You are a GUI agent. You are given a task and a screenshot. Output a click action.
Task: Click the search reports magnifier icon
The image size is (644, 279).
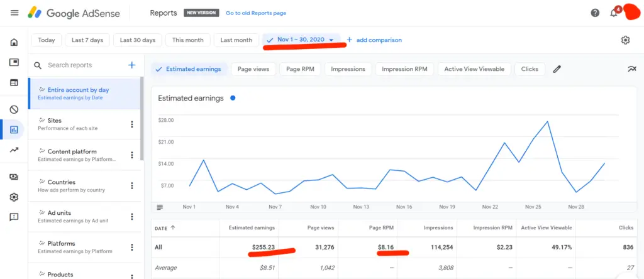(x=38, y=65)
